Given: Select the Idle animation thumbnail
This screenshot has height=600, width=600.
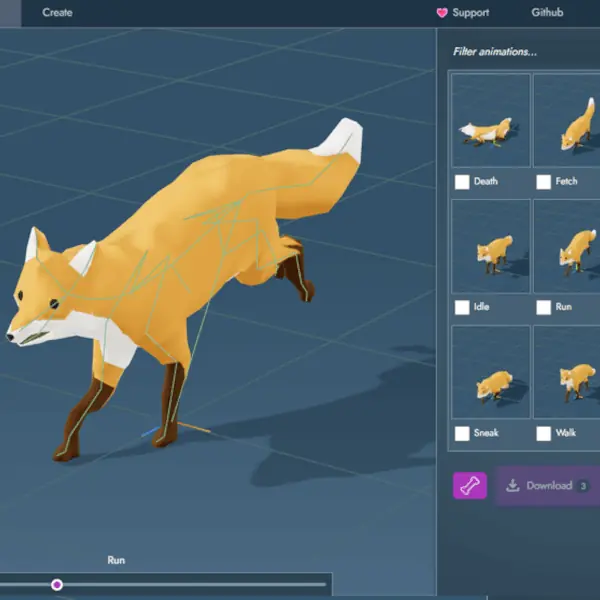Looking at the screenshot, I should click(490, 247).
